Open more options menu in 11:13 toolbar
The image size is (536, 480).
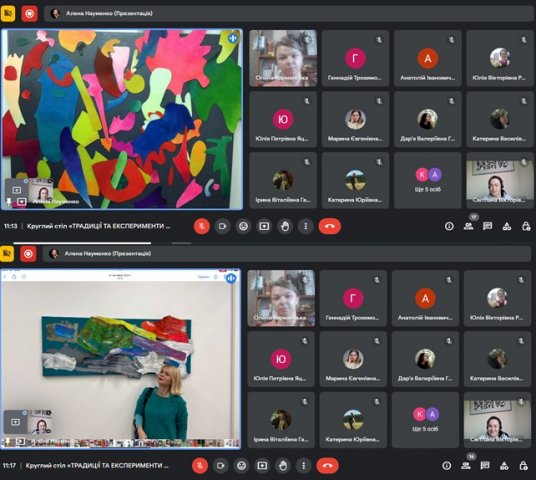pyautogui.click(x=306, y=226)
